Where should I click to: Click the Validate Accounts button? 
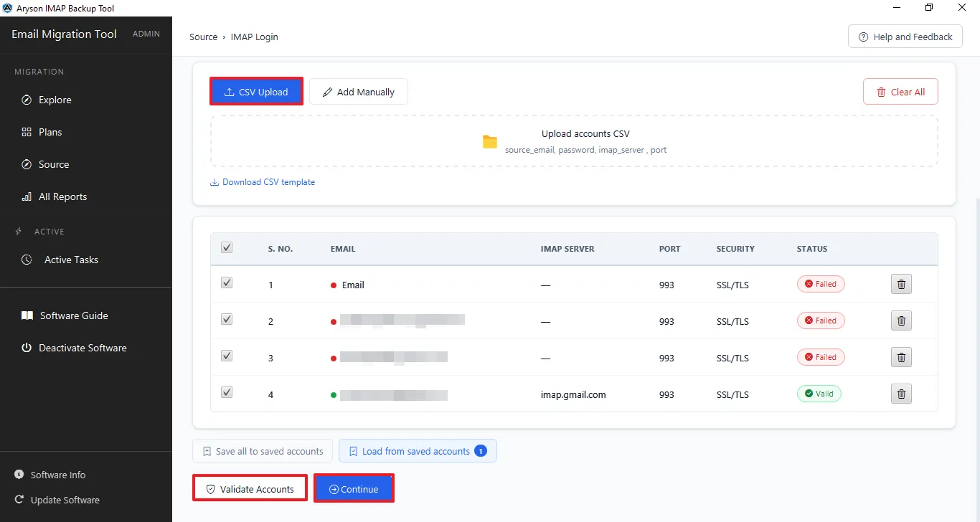pyautogui.click(x=250, y=489)
